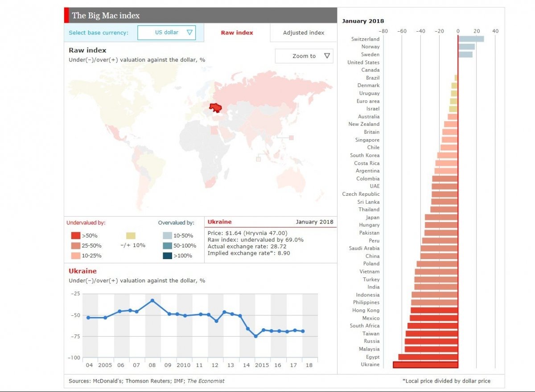Click the 'January 2018' heading above the bar chart

(363, 21)
